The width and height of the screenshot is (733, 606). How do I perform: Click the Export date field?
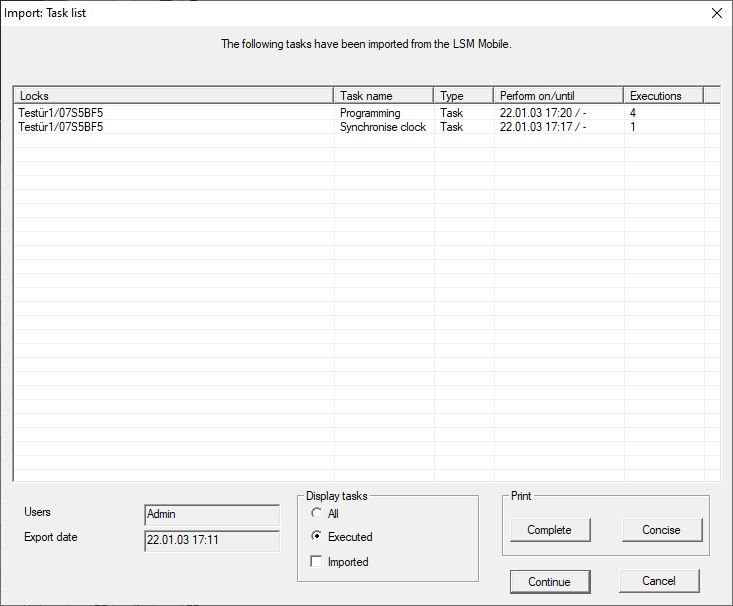[x=212, y=540]
